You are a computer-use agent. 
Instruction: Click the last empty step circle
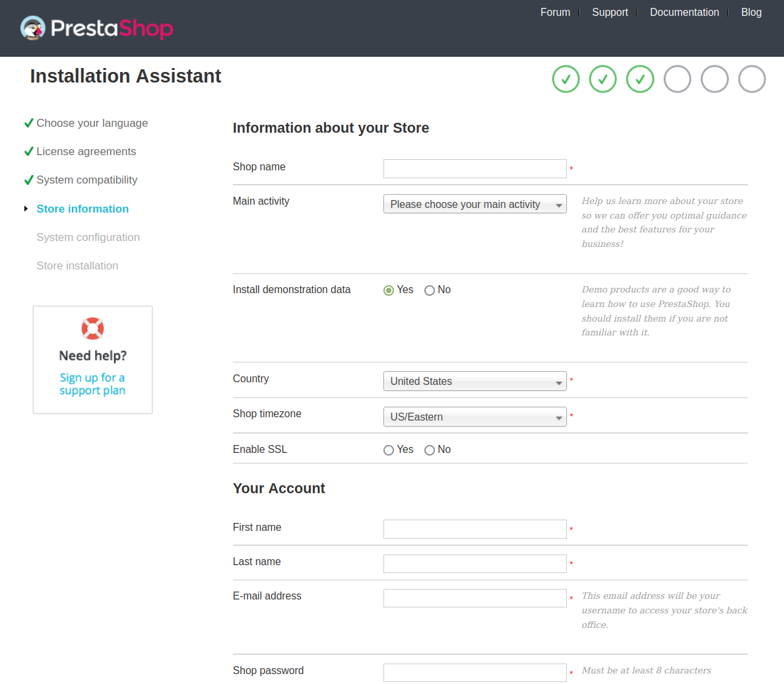752,79
